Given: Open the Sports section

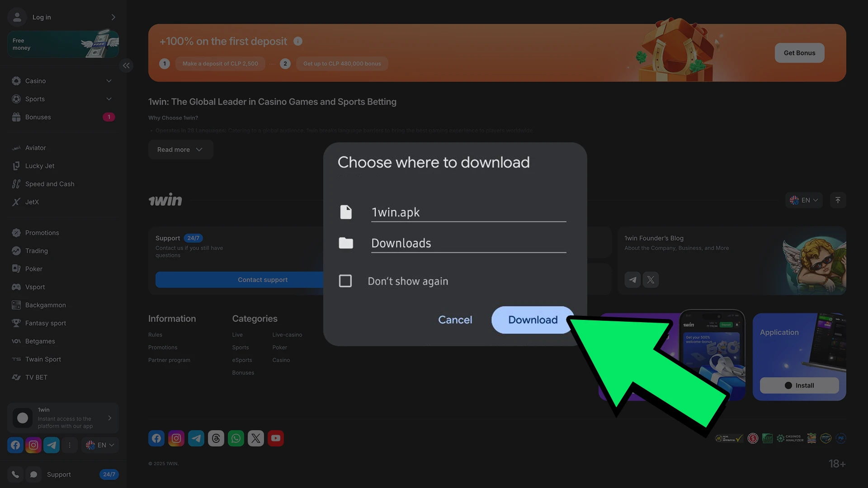Looking at the screenshot, I should click(35, 99).
